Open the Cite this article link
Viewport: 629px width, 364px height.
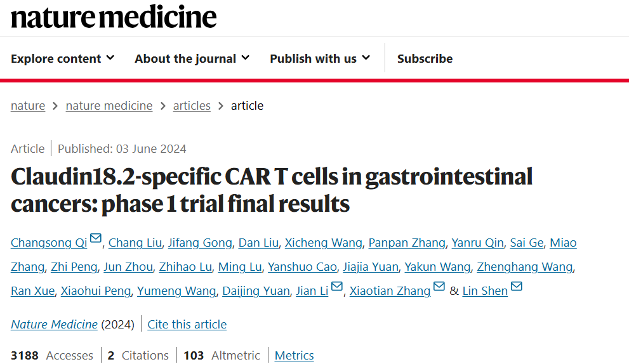187,324
